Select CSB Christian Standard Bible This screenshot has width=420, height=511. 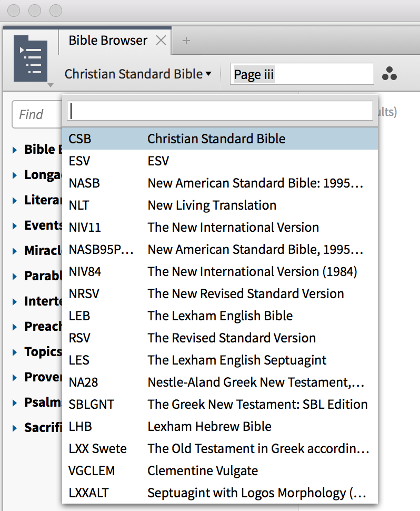pos(220,139)
